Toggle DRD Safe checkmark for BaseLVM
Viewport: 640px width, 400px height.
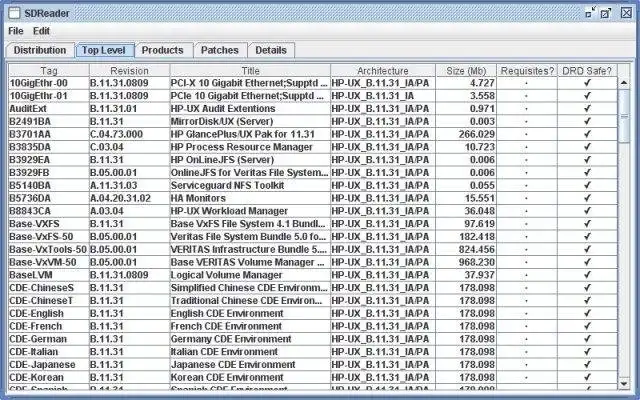[587, 275]
